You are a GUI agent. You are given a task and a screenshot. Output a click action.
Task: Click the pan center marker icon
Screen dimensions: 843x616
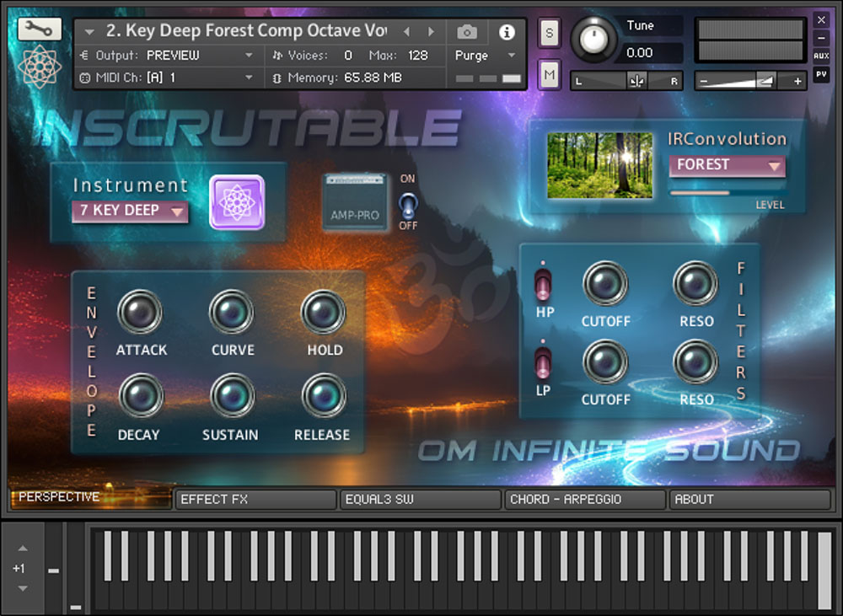(x=637, y=81)
